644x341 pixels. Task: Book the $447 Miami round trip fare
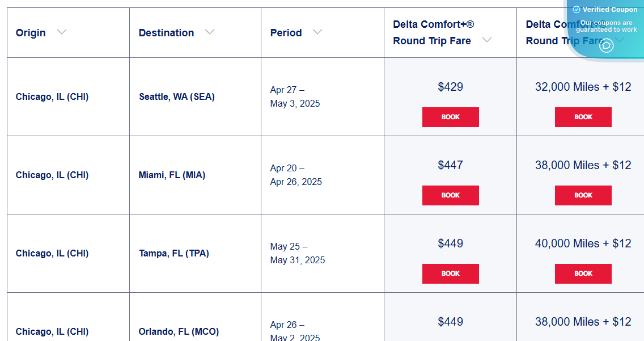click(450, 195)
